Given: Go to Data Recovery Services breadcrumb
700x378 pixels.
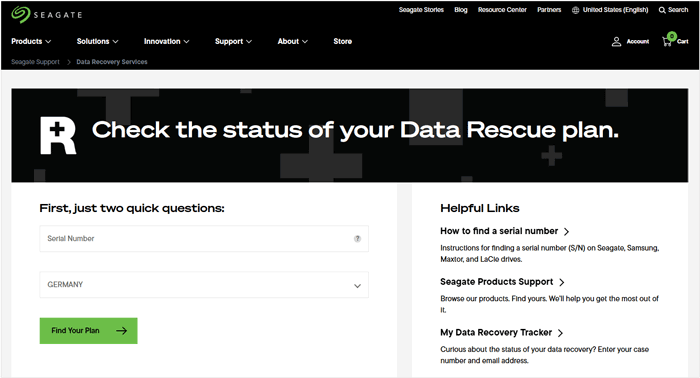Looking at the screenshot, I should tap(112, 62).
